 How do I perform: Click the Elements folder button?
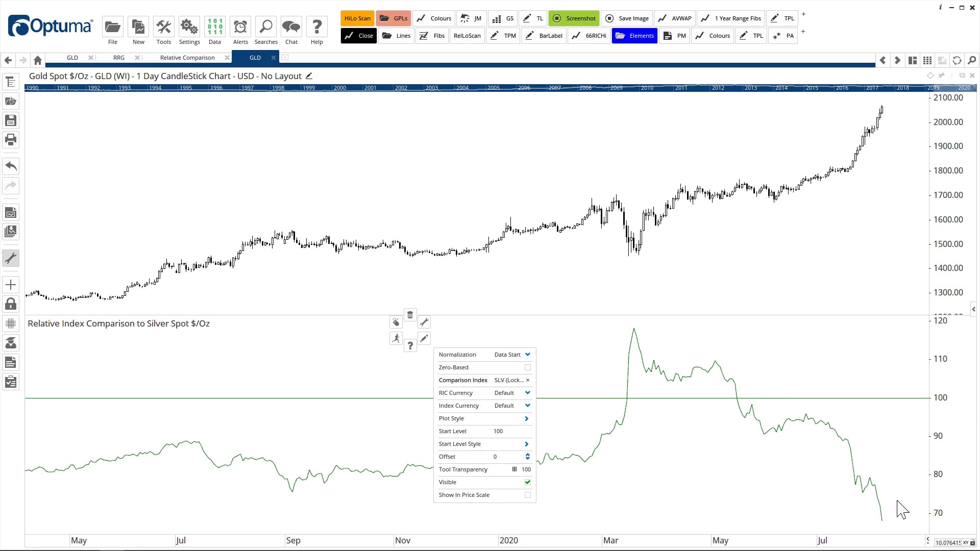point(634,36)
